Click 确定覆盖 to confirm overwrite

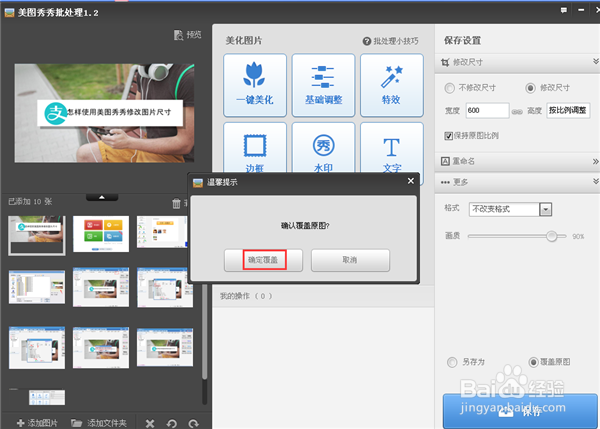click(263, 260)
